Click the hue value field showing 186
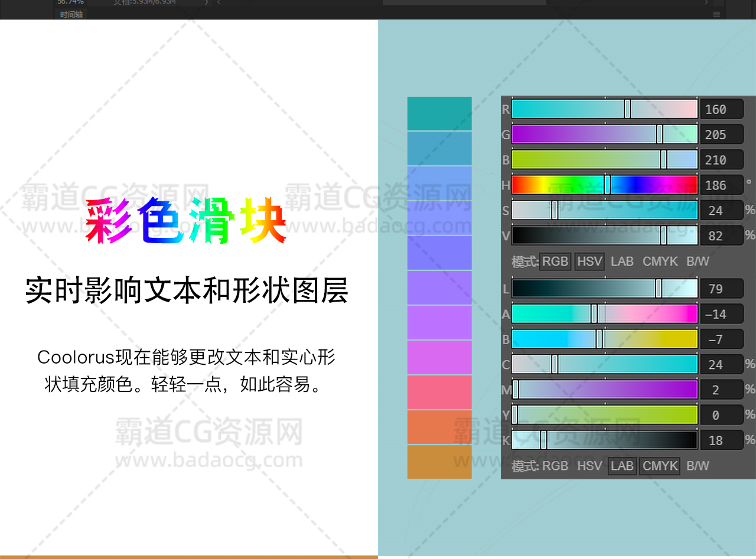 [x=721, y=185]
